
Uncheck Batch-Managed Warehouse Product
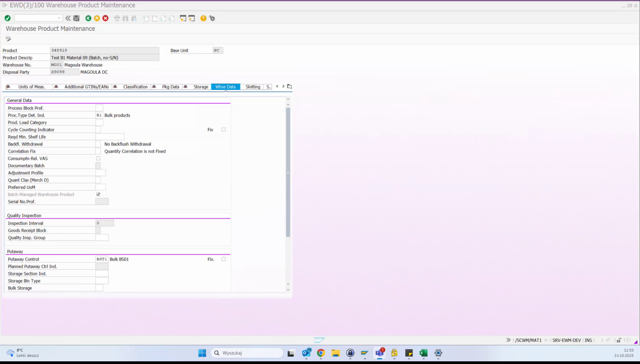tap(98, 194)
